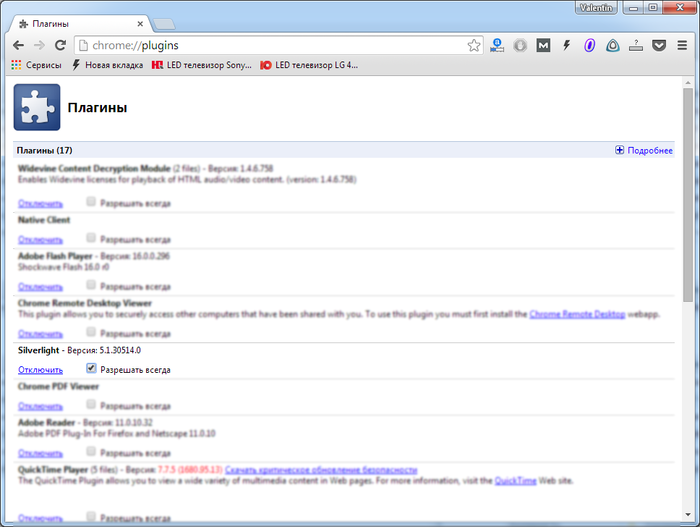Viewport: 700px width, 527px height.
Task: Disable the Chrome PDF Viewer plugin
Action: tap(40, 406)
